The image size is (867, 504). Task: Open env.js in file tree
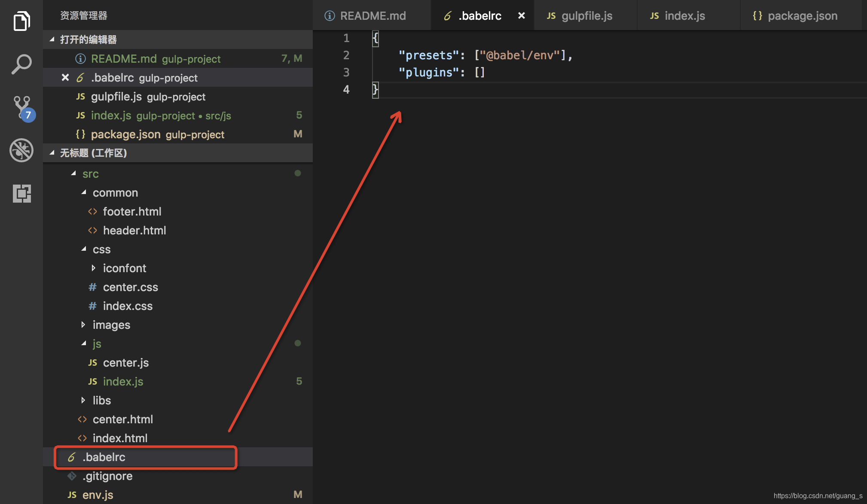coord(178,495)
